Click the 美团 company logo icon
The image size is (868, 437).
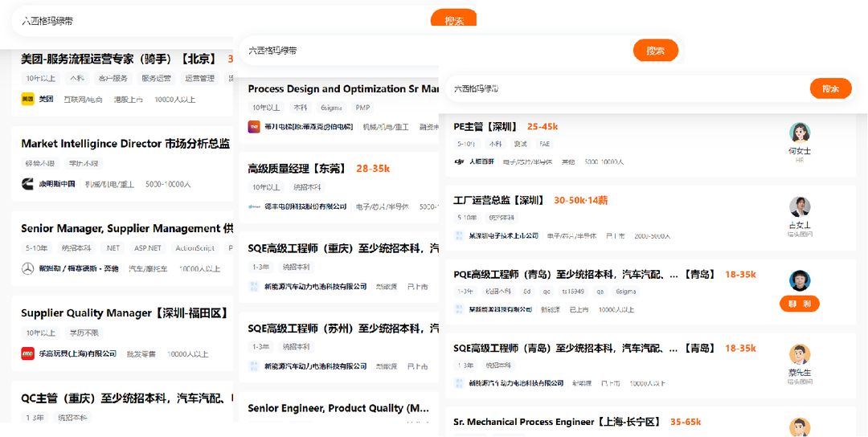point(27,100)
